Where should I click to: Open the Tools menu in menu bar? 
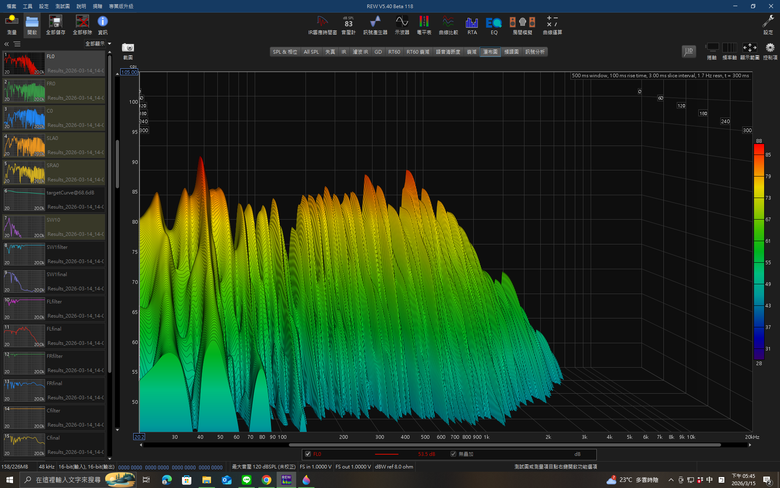pyautogui.click(x=27, y=5)
